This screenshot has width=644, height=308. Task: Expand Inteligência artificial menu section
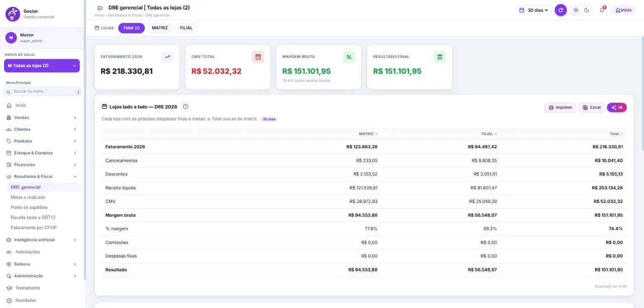42,240
